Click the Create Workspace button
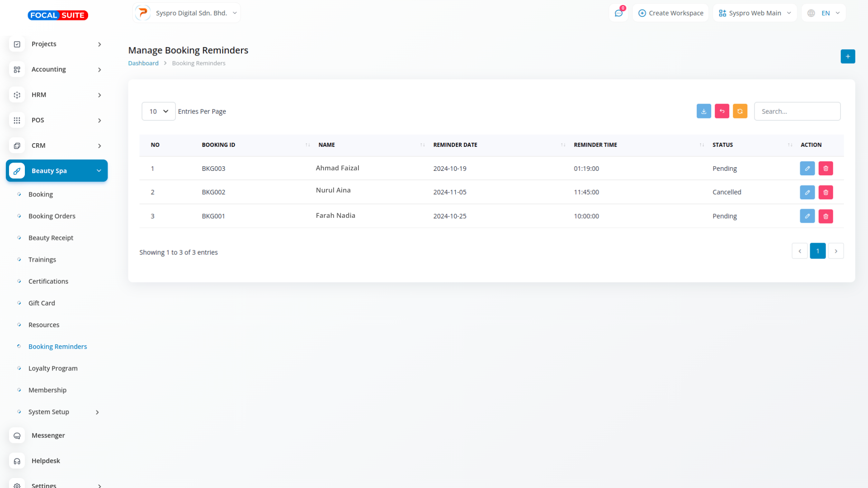The height and width of the screenshot is (488, 868). [x=671, y=13]
